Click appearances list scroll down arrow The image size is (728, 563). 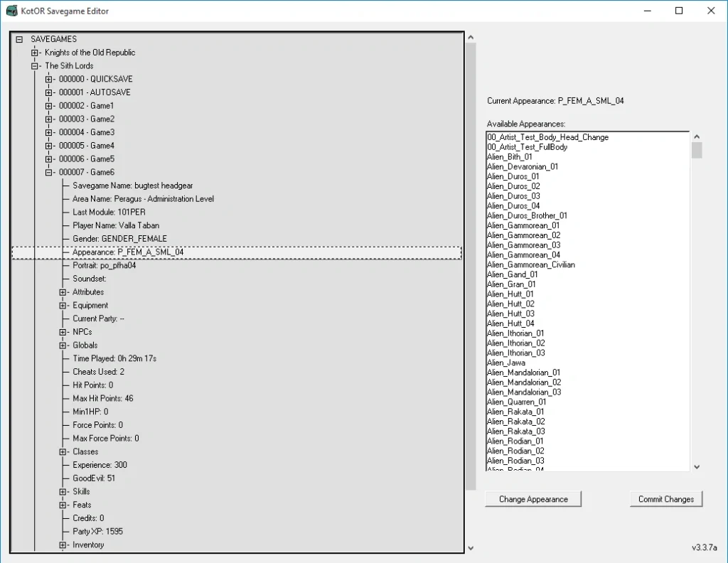point(697,466)
